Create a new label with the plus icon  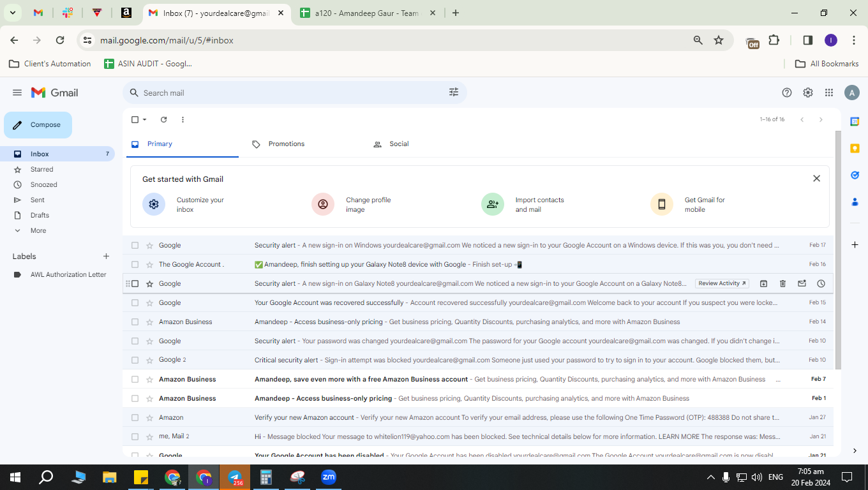click(106, 256)
